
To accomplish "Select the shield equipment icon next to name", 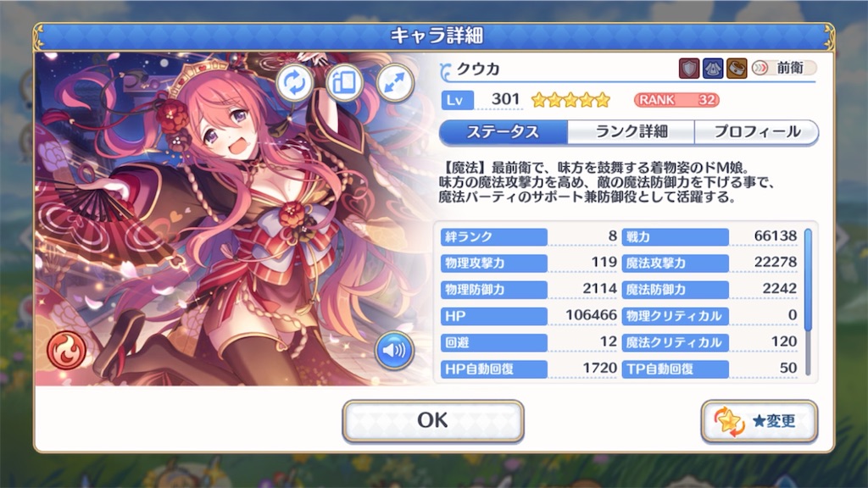I will (x=689, y=69).
